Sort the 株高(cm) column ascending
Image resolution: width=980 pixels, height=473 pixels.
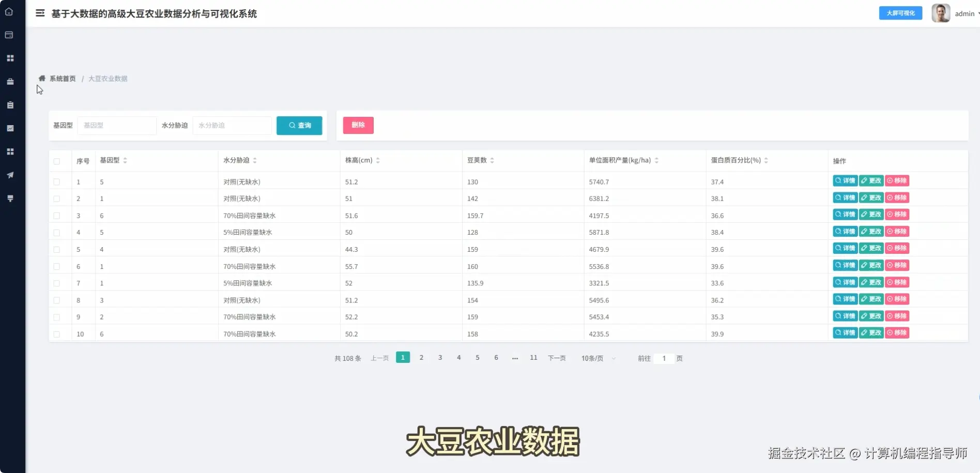tap(378, 158)
